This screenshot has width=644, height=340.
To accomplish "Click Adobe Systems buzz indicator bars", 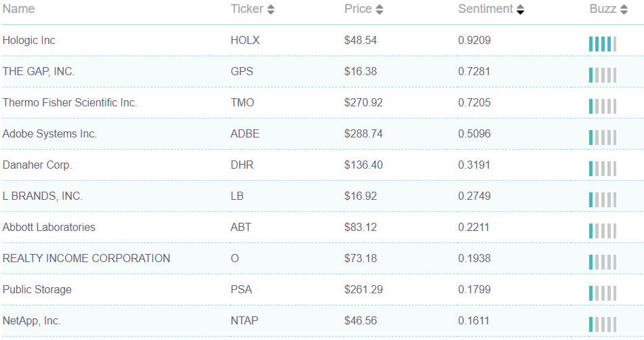I will point(602,137).
